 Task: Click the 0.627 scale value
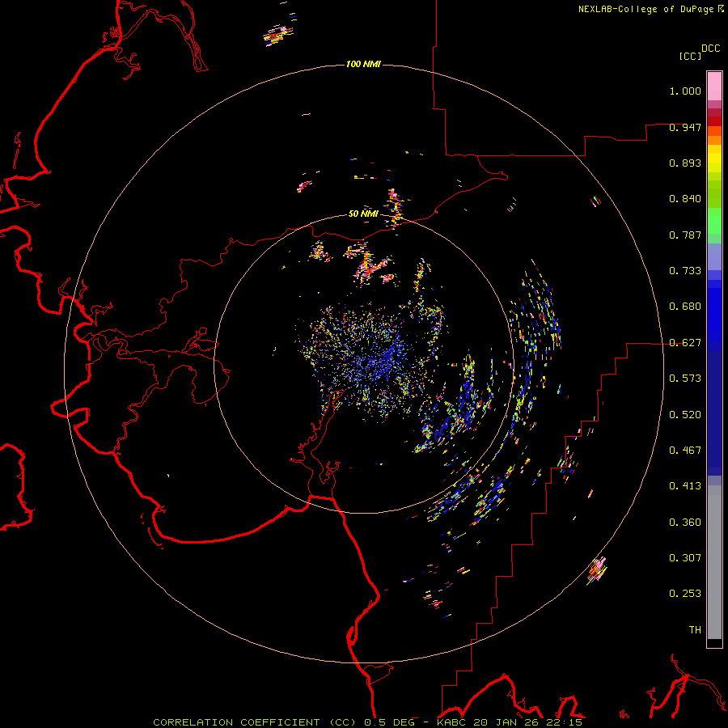coord(685,343)
